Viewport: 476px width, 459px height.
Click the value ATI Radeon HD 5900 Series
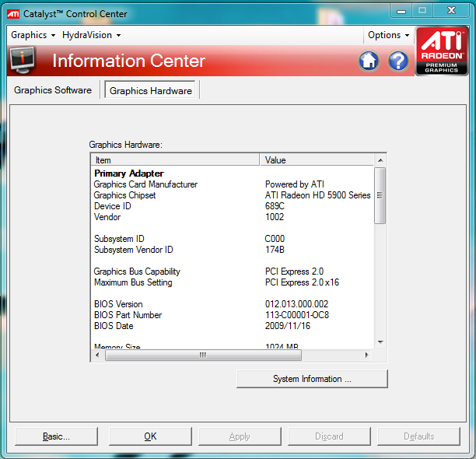coord(318,195)
